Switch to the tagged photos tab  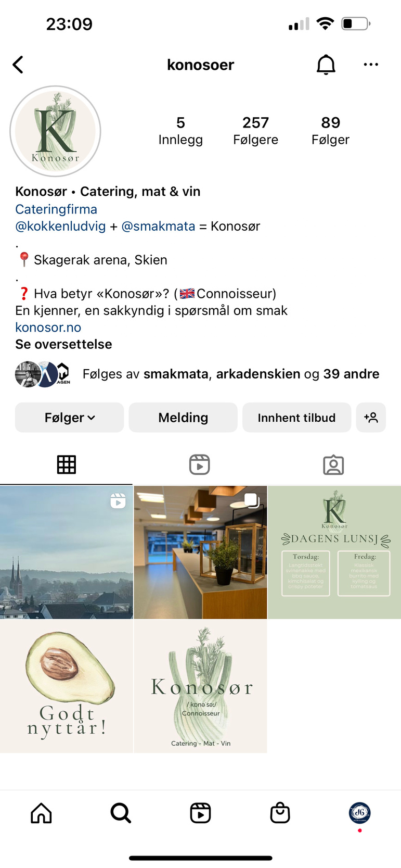(x=333, y=464)
